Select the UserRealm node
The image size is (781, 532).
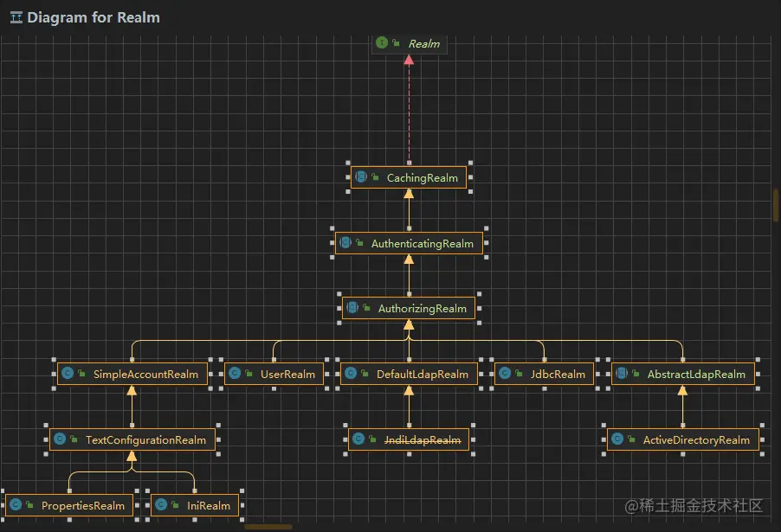(274, 375)
